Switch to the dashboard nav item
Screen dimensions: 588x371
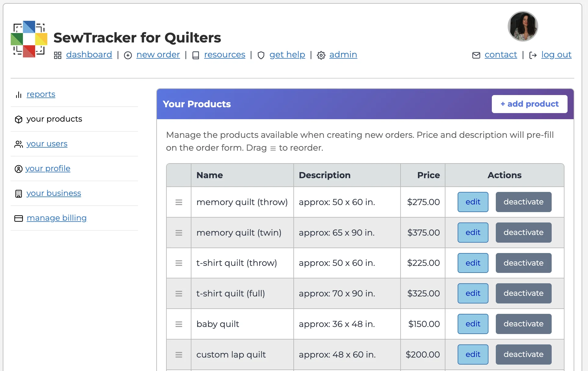coord(89,55)
